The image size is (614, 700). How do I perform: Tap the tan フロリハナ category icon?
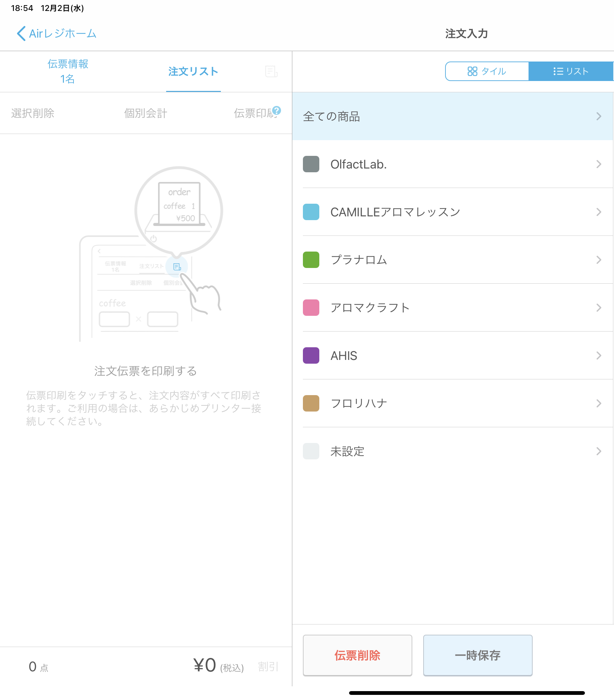(x=311, y=403)
